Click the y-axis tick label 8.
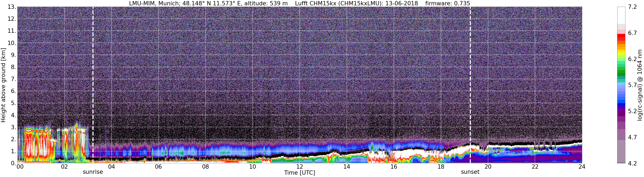The height and width of the screenshot is (177, 644). [13, 67]
